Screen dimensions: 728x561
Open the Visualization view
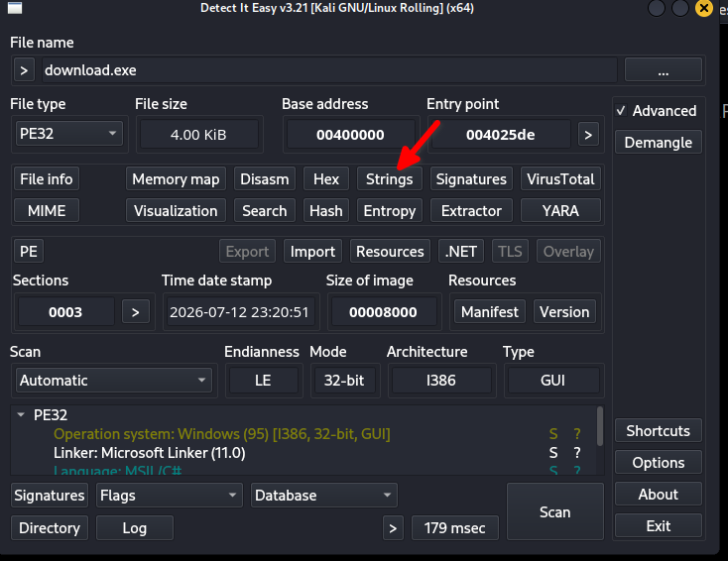click(x=176, y=211)
